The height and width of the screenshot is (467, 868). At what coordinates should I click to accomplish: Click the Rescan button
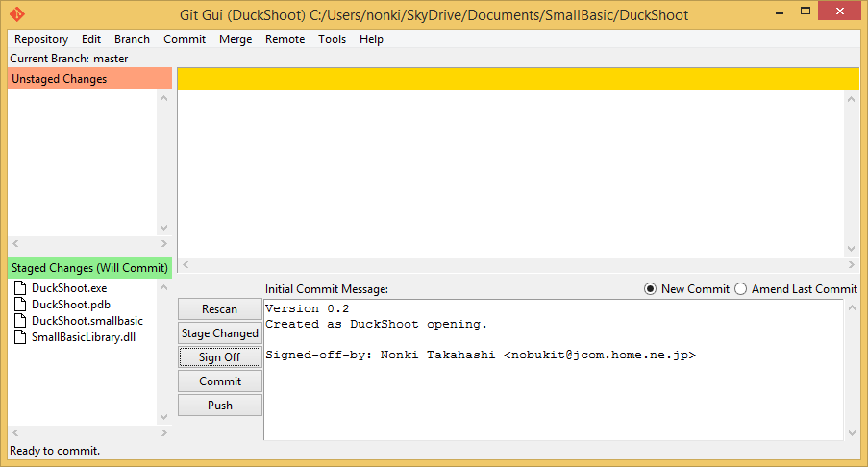click(x=220, y=309)
